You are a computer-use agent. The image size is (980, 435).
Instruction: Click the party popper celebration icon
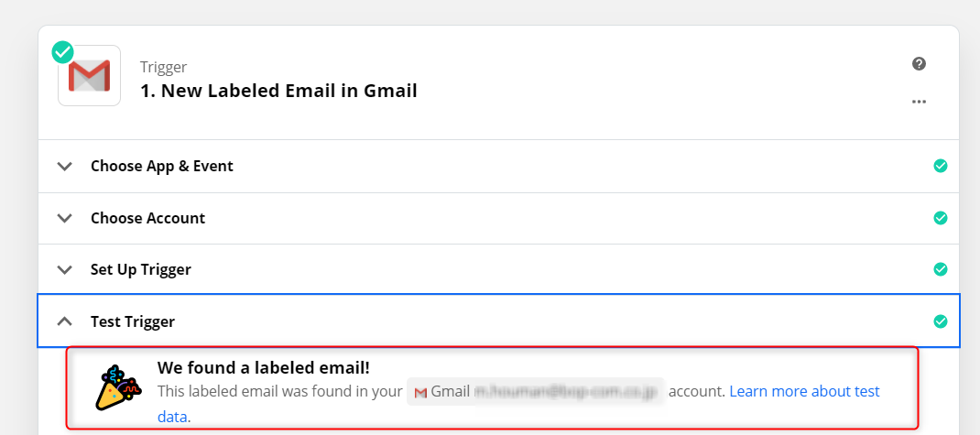pyautogui.click(x=119, y=386)
